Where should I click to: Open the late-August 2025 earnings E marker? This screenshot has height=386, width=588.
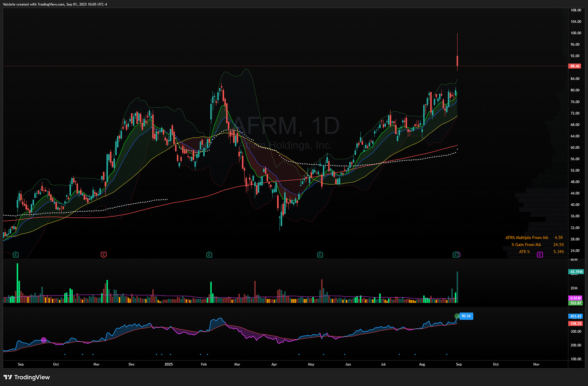click(456, 255)
